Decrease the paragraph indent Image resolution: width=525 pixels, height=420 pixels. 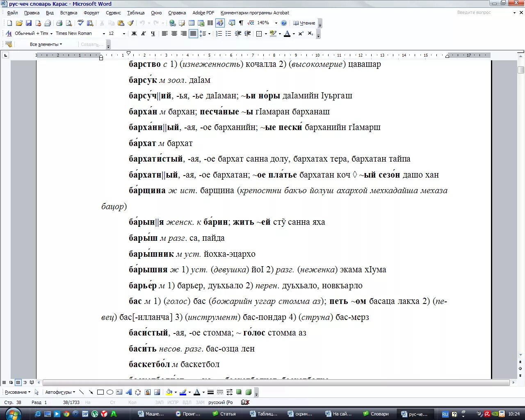coord(238,34)
